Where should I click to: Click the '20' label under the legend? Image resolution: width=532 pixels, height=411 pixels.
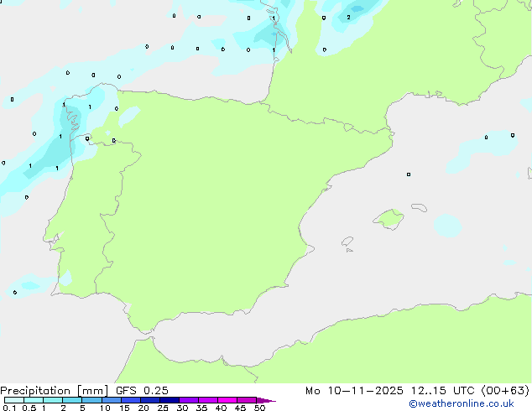[143, 408]
